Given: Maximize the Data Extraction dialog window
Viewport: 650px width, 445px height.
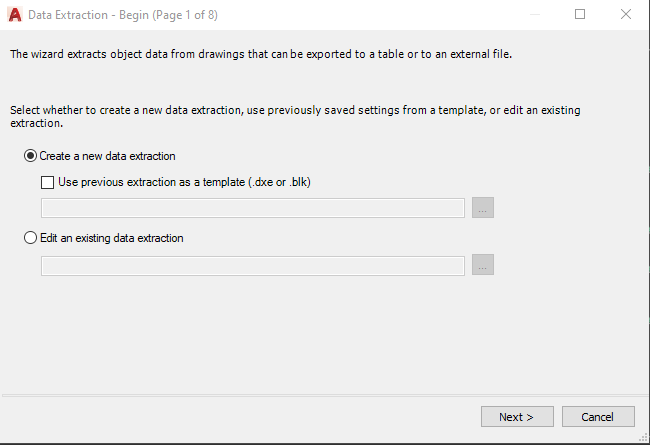Looking at the screenshot, I should pyautogui.click(x=580, y=15).
